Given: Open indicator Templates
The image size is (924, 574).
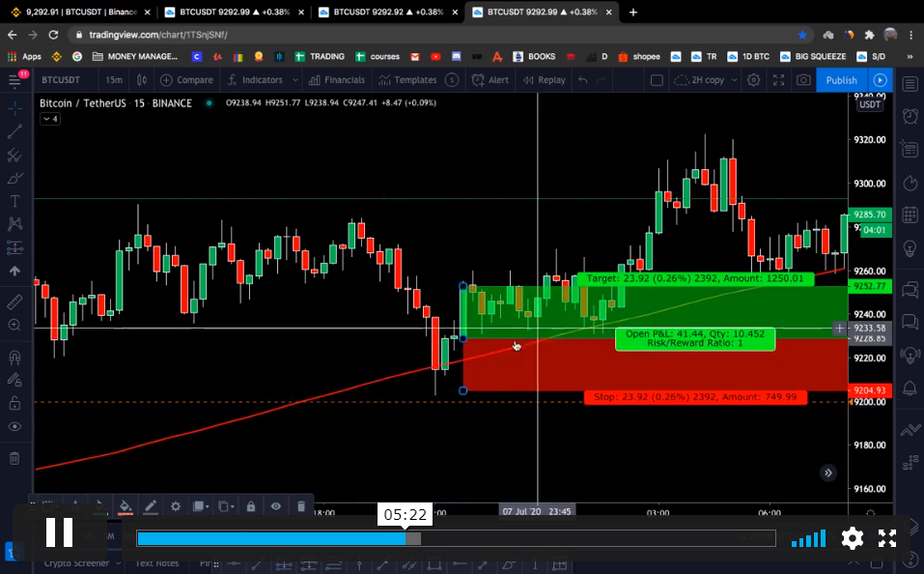Looking at the screenshot, I should [x=407, y=79].
